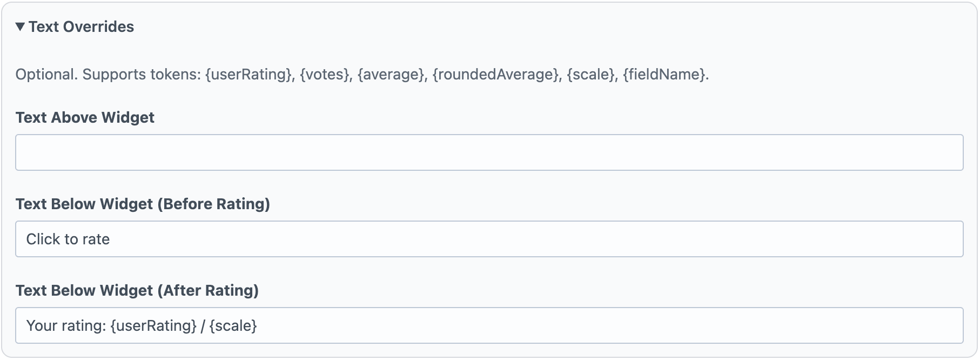Click the disclosure triangle next to Text Overrides
980x360 pixels.
21,26
